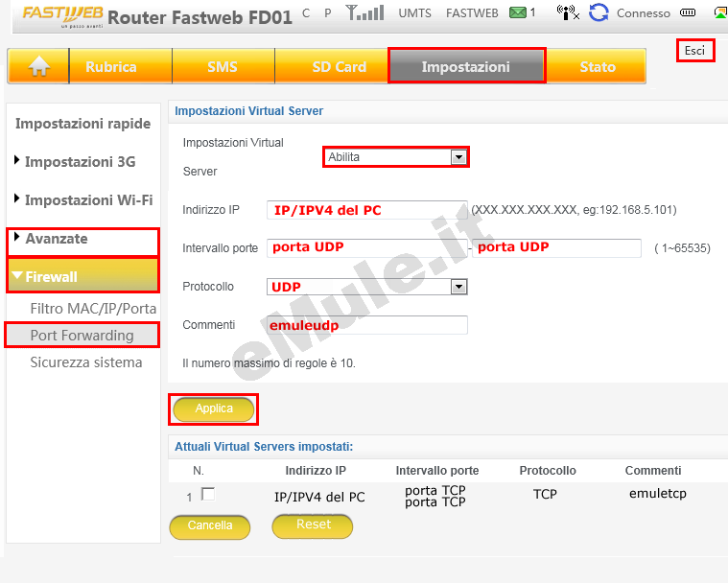Image resolution: width=728 pixels, height=583 pixels.
Task: Click the FASTWEB operator label
Action: pos(472,13)
